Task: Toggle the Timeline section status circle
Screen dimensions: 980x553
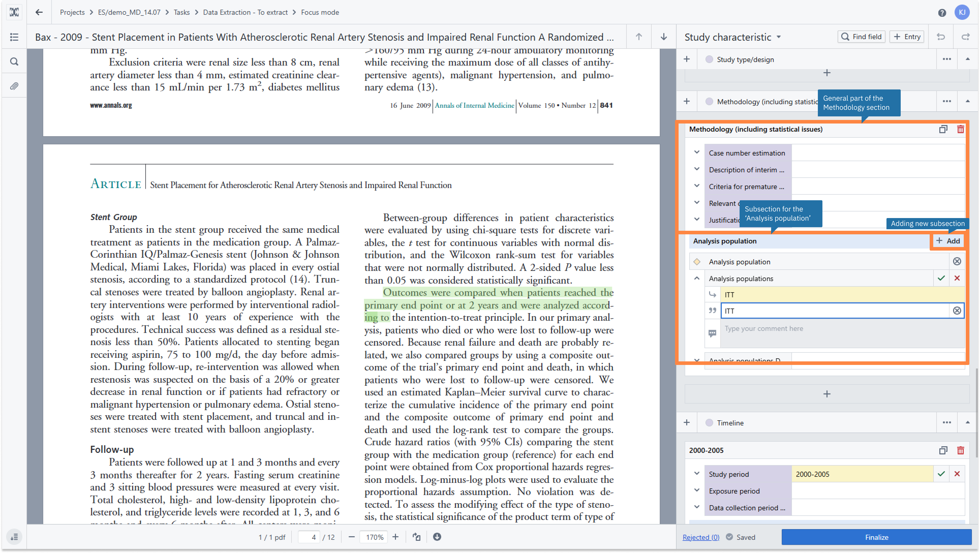Action: [x=709, y=423]
